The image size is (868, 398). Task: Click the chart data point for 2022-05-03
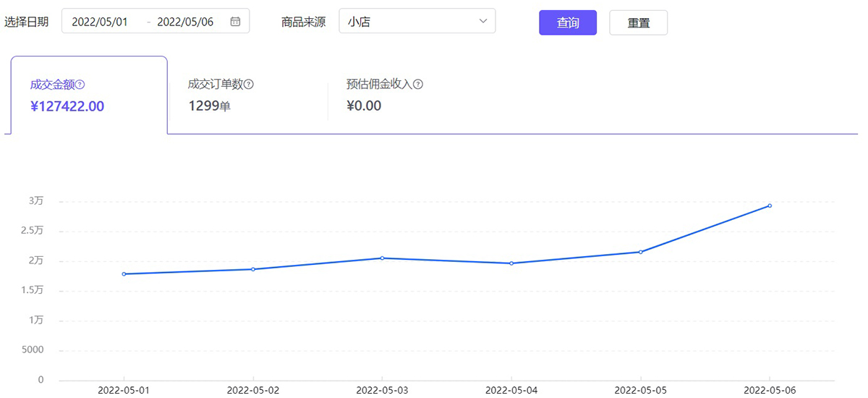tap(382, 258)
